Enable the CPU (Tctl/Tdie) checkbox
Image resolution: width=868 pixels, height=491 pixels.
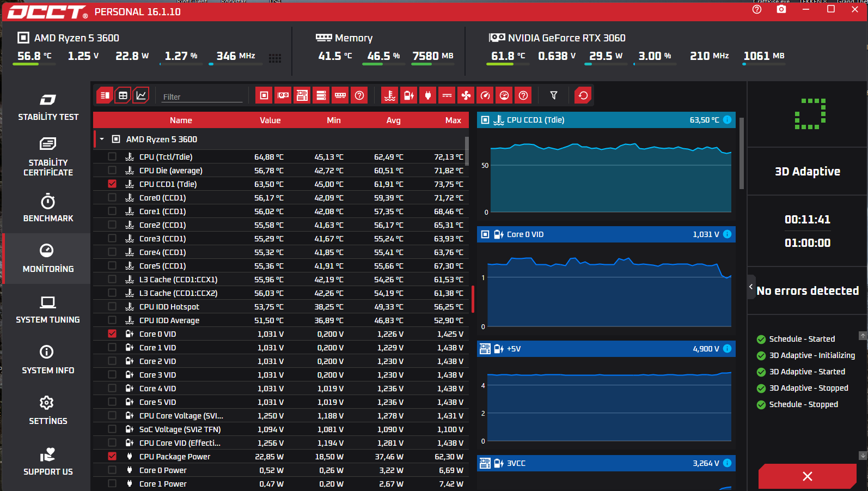tap(112, 156)
